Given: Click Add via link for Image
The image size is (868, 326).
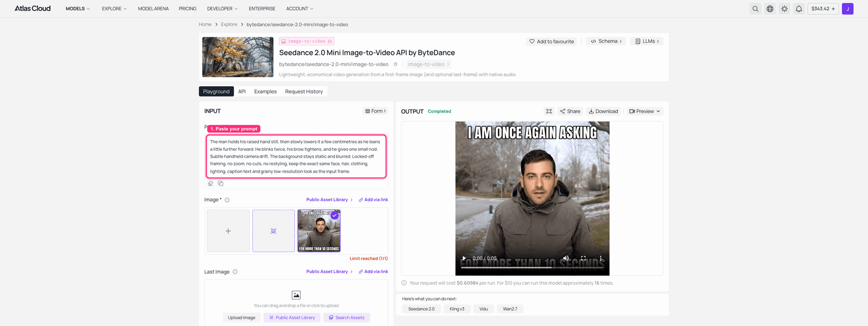Looking at the screenshot, I should pyautogui.click(x=373, y=200).
